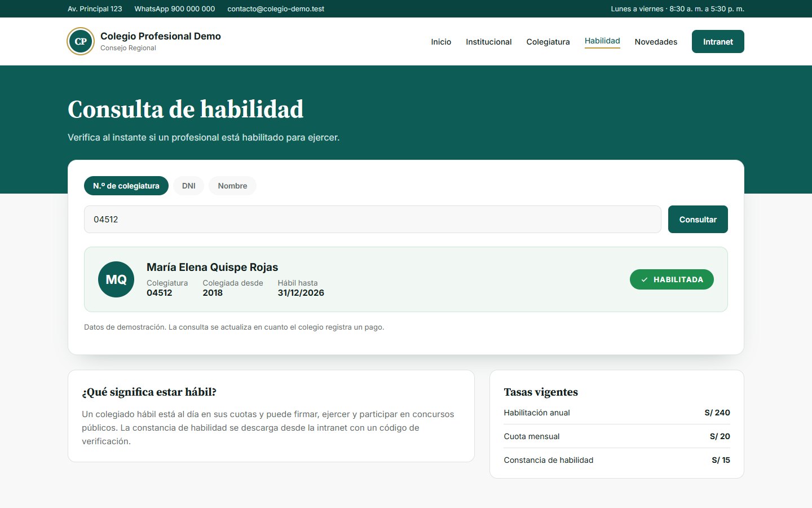Viewport: 812px width, 508px height.
Task: Click the S/ 240 amount
Action: (x=717, y=413)
